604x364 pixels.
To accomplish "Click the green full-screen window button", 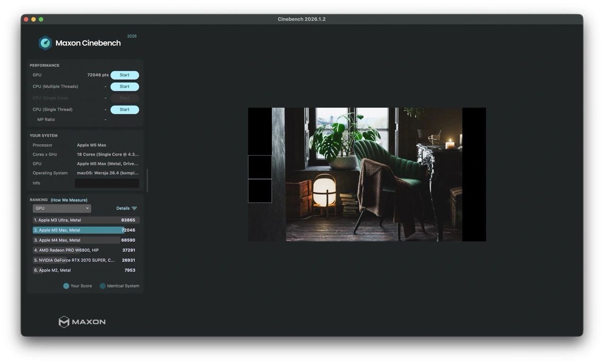I will pos(41,19).
